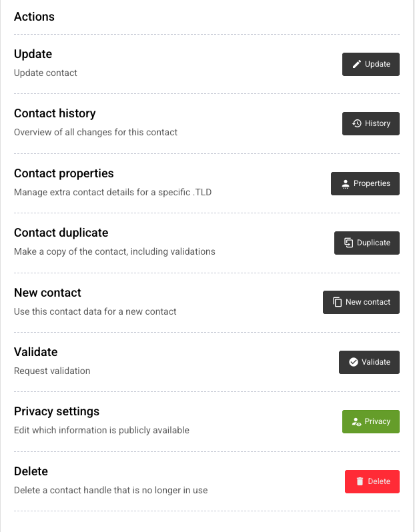
Task: Click the 'Contact duplicate' heading text
Action: pos(61,233)
